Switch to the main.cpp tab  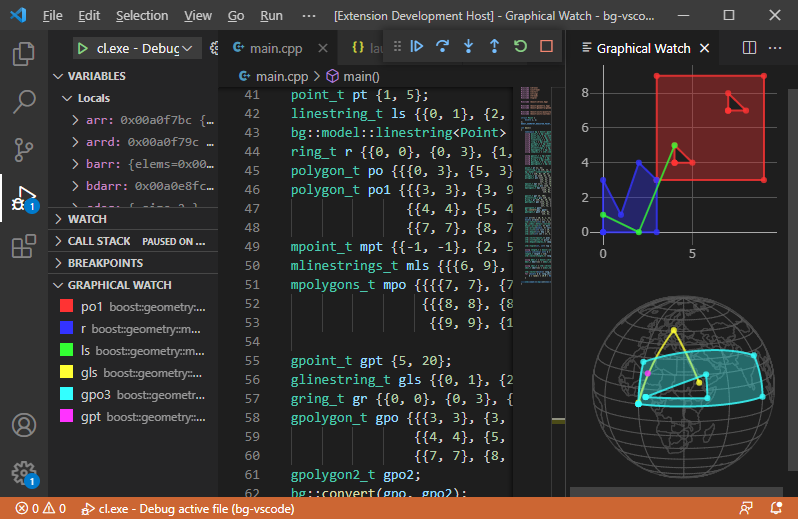point(274,48)
